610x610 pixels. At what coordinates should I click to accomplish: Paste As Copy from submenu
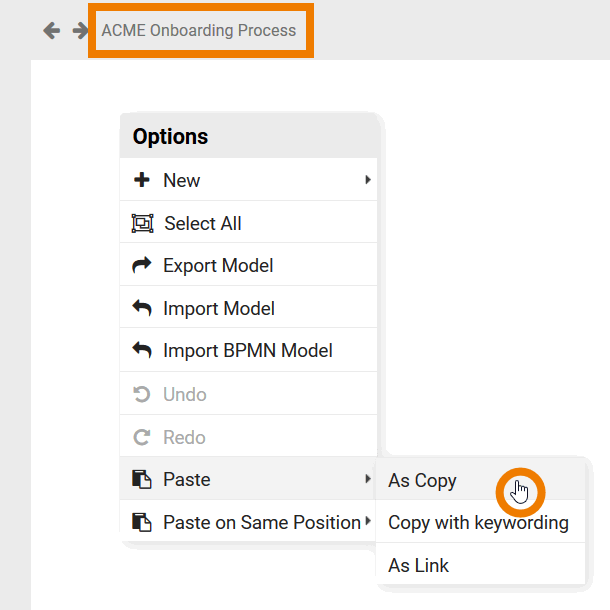coord(423,481)
